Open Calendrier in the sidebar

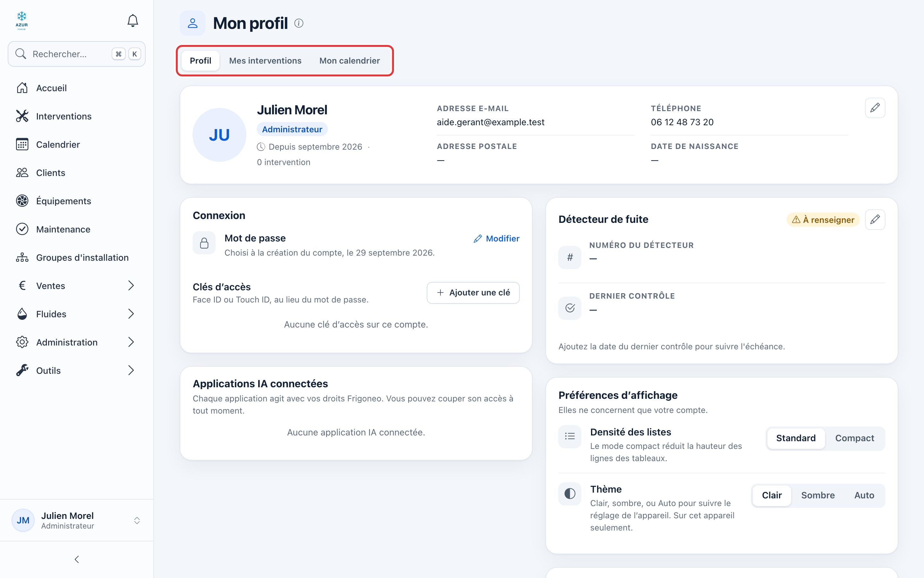[77, 144]
